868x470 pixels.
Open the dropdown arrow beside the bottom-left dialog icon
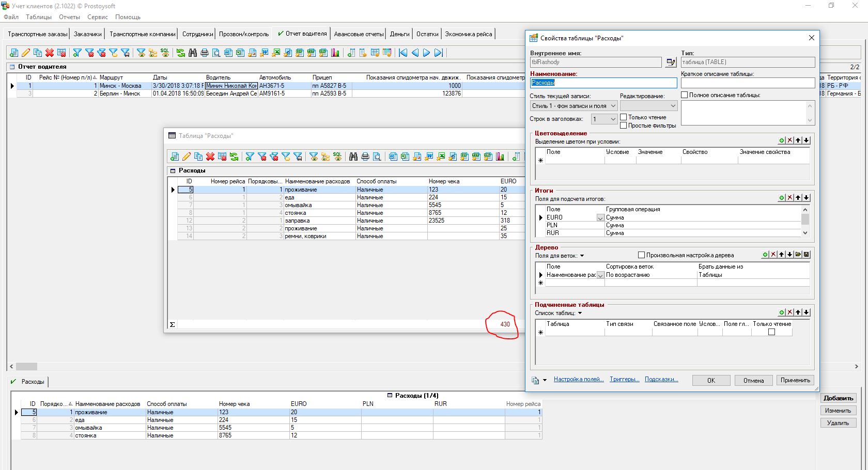click(x=545, y=380)
